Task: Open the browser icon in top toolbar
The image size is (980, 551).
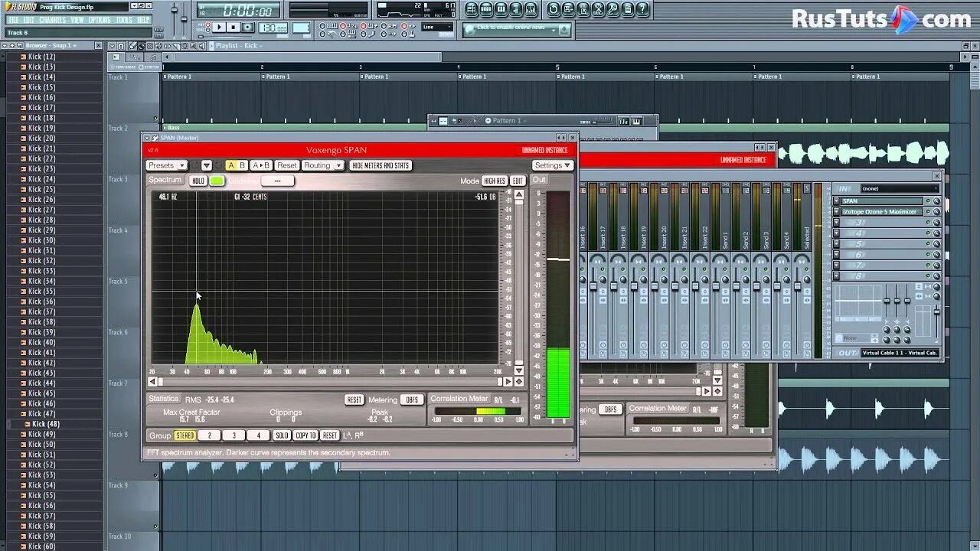Action: [x=515, y=9]
